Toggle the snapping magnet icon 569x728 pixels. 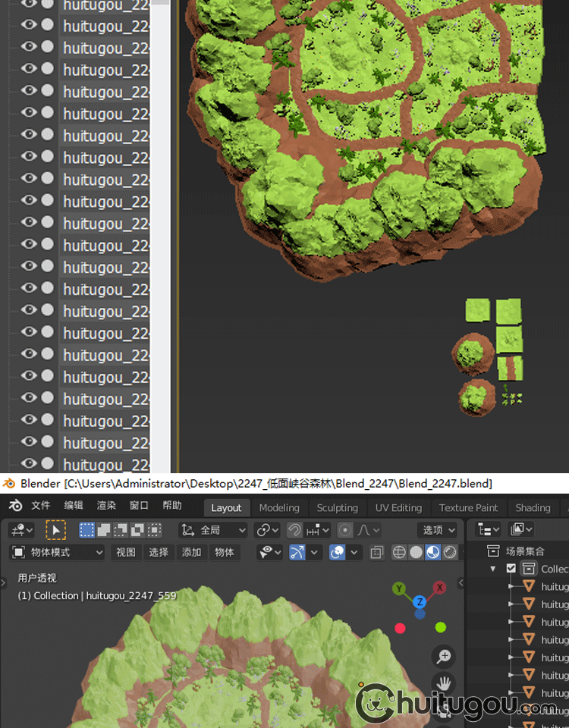pyautogui.click(x=295, y=530)
